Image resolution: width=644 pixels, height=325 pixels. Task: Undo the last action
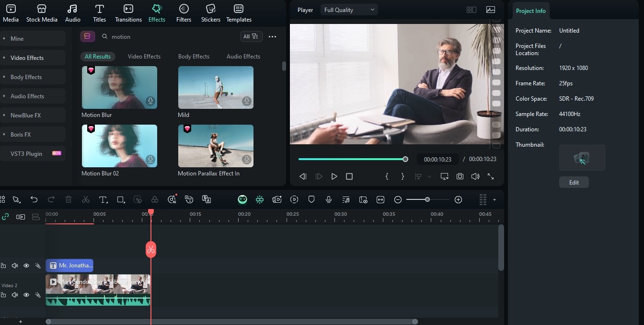pyautogui.click(x=34, y=199)
